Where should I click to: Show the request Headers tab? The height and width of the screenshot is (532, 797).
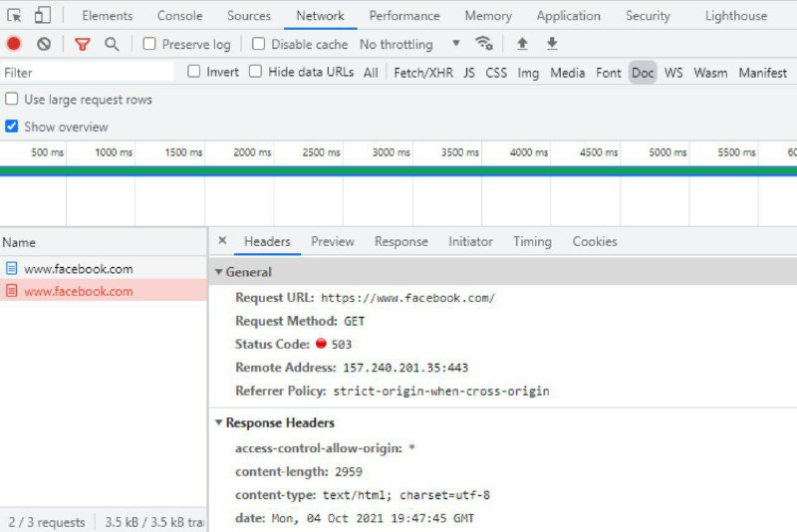(x=267, y=241)
